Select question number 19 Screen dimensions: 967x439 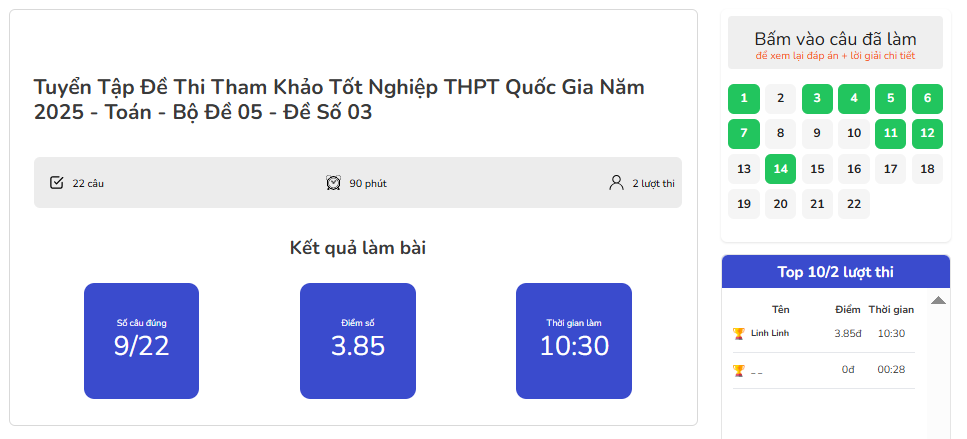744,204
